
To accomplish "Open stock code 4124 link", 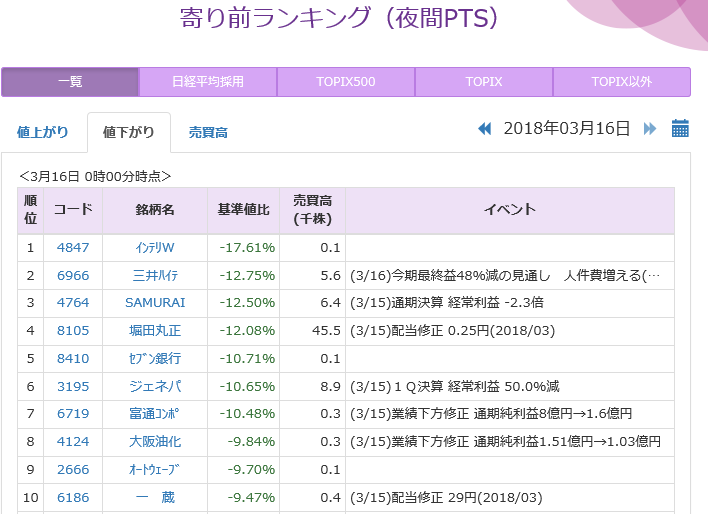I will click(73, 442).
